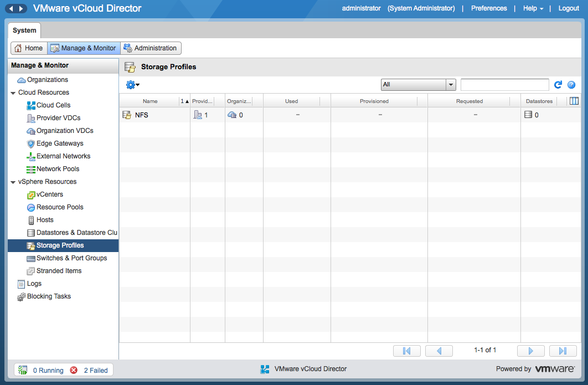Viewport: 588px width, 385px height.
Task: Click the Provider VDCs building icon
Action: click(31, 118)
